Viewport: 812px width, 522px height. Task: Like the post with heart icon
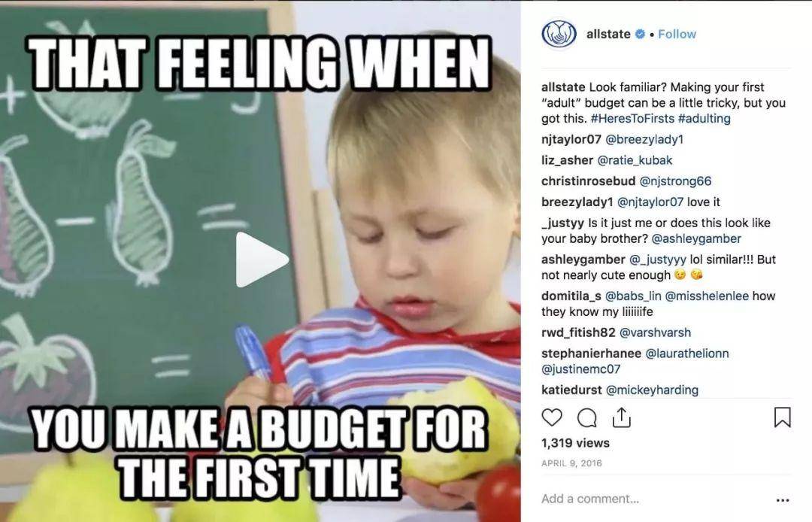coord(552,417)
